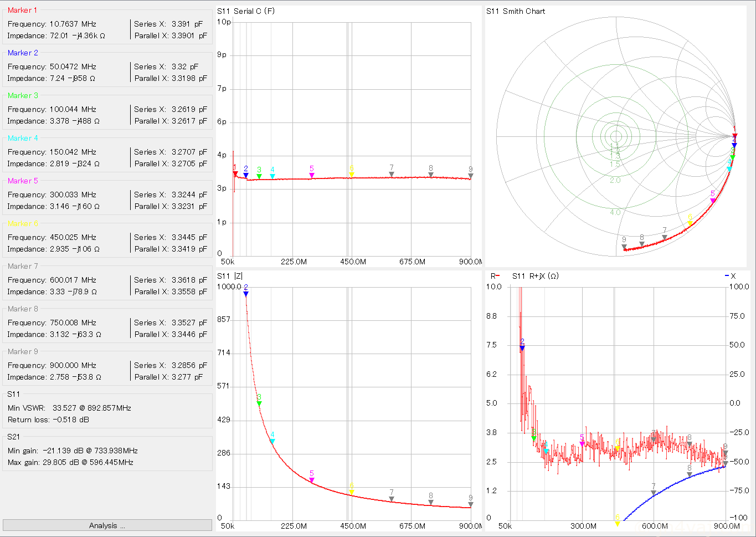Select magenta marker 5 on the Smith Chart

click(x=713, y=200)
